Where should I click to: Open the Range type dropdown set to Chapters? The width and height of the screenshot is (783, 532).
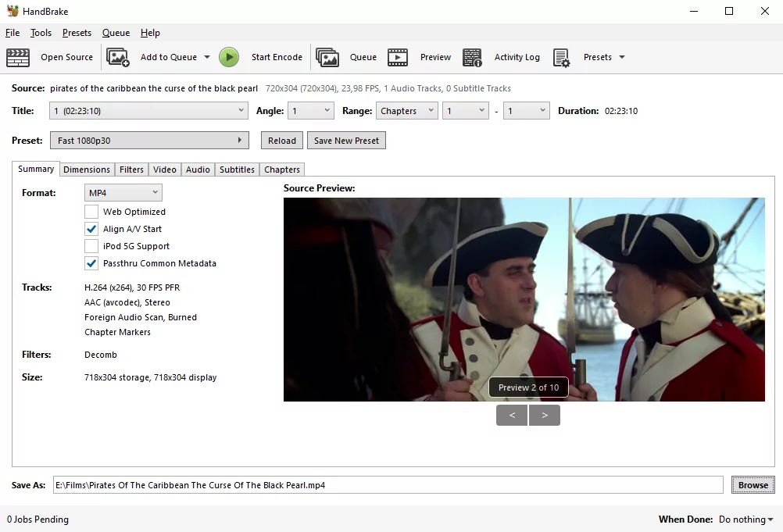tap(407, 111)
